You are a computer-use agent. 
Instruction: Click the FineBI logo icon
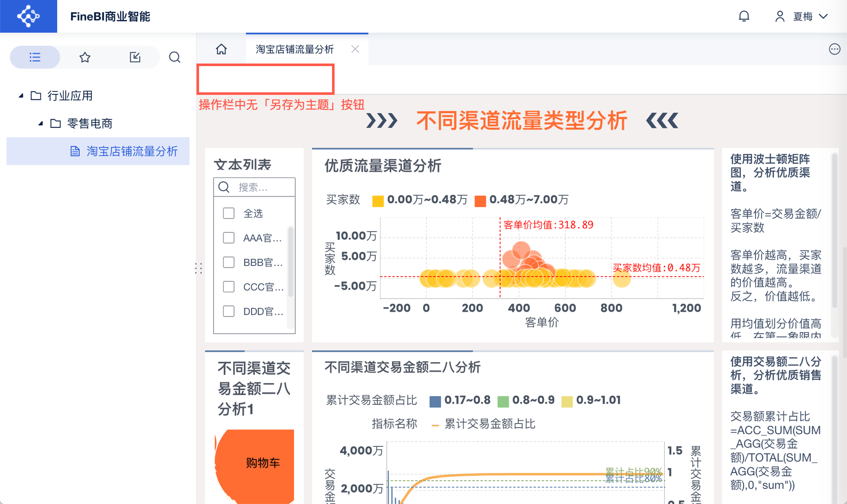point(28,16)
